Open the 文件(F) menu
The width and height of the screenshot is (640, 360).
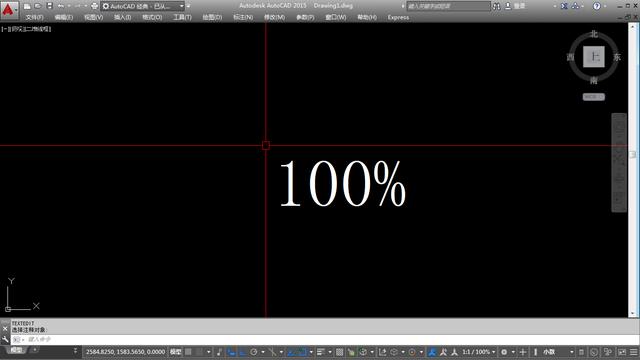[34, 18]
